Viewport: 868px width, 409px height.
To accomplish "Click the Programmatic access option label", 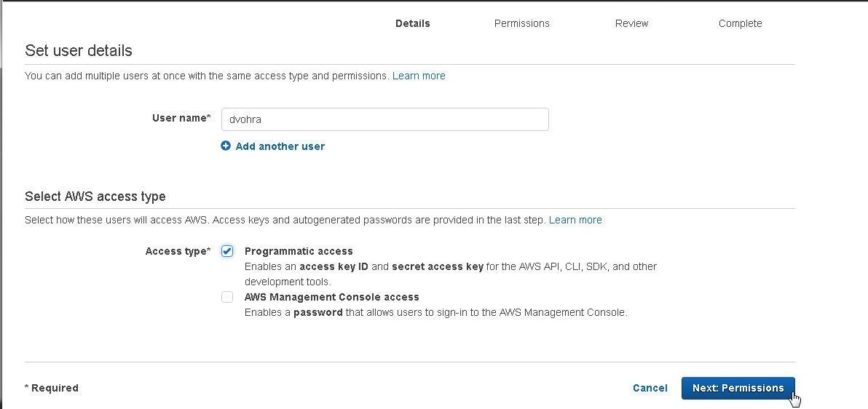I will tap(299, 251).
